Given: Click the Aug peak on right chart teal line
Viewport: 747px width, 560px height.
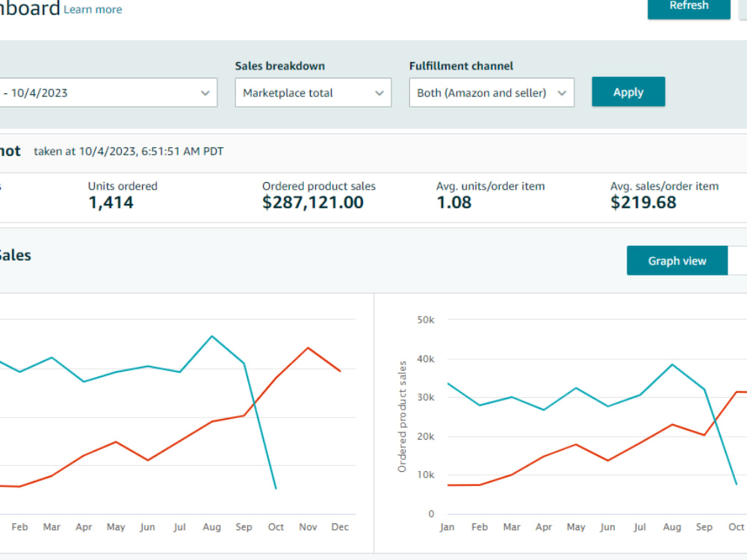Looking at the screenshot, I should (672, 365).
